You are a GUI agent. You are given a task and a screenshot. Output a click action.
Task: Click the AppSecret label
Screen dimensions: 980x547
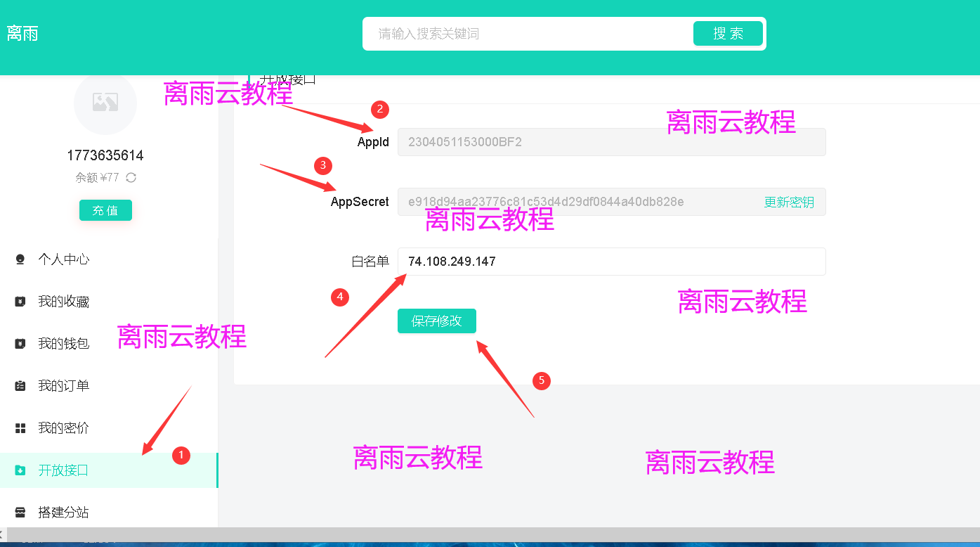point(360,202)
